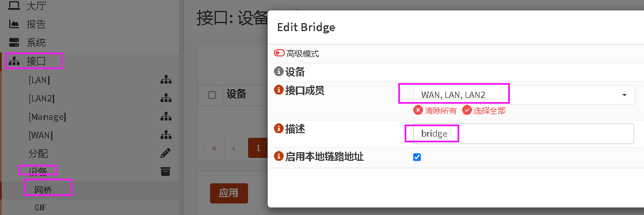The image size is (644, 215).
Task: Open the GIF menu item
Action: [x=40, y=208]
